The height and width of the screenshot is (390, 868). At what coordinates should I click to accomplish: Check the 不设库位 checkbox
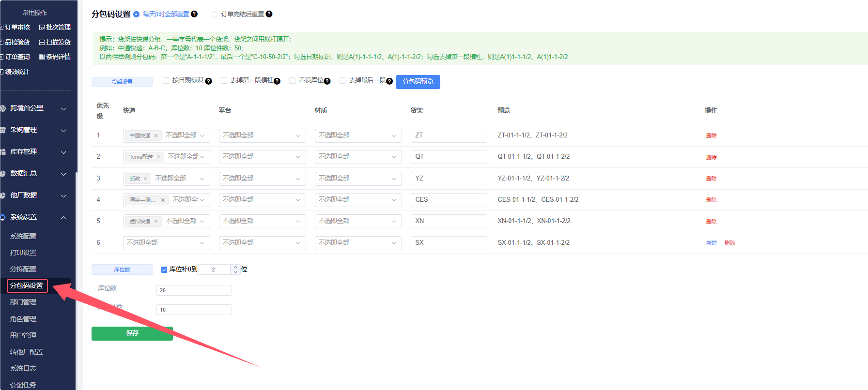(x=292, y=80)
